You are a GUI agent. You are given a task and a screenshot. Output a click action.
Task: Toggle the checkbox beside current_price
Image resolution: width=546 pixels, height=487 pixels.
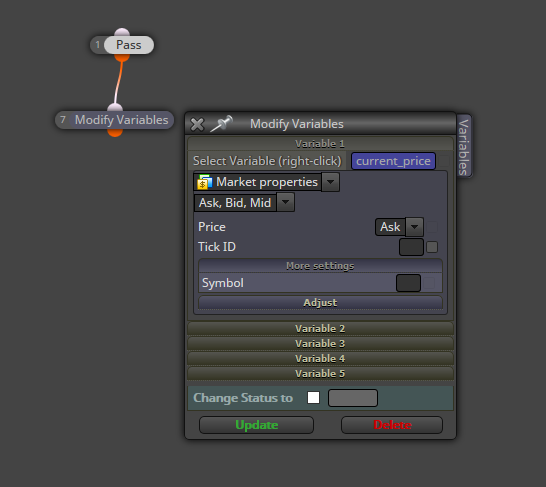tap(444, 161)
